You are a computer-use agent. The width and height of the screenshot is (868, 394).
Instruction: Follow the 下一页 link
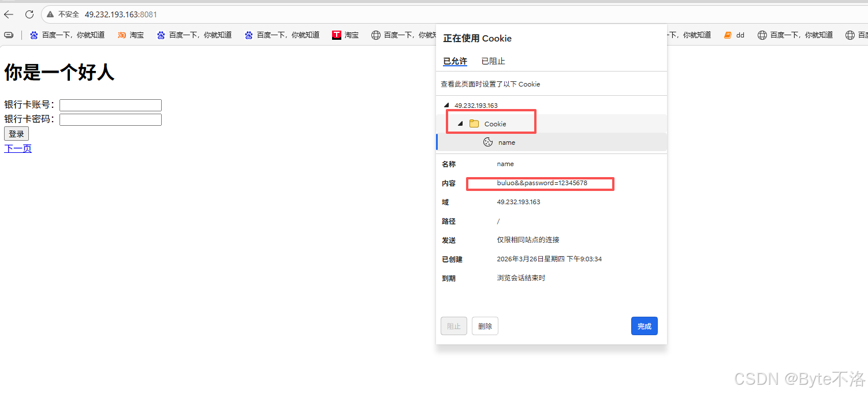point(18,149)
